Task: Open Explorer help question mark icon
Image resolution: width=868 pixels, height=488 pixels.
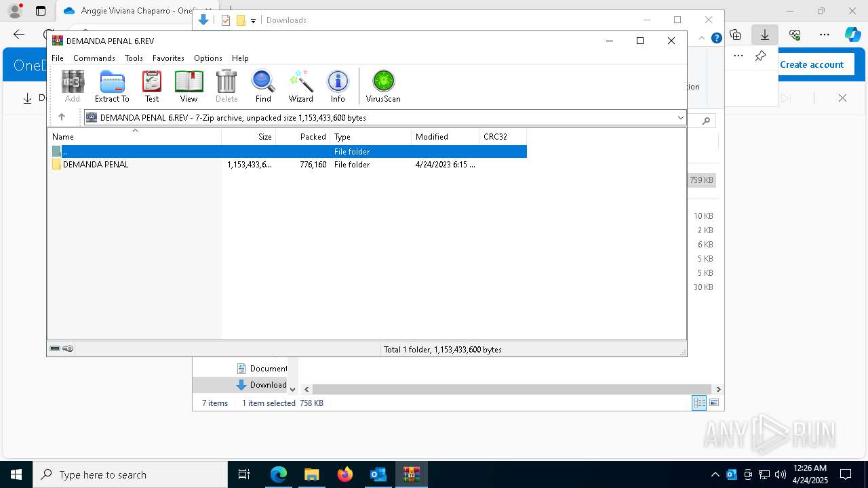Action: click(717, 38)
